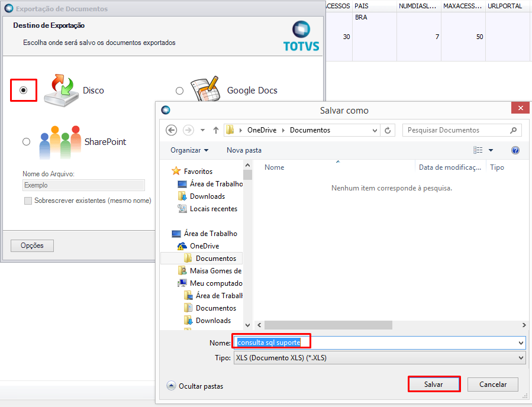Refresh the folder address bar
This screenshot has width=532, height=407.
[388, 130]
